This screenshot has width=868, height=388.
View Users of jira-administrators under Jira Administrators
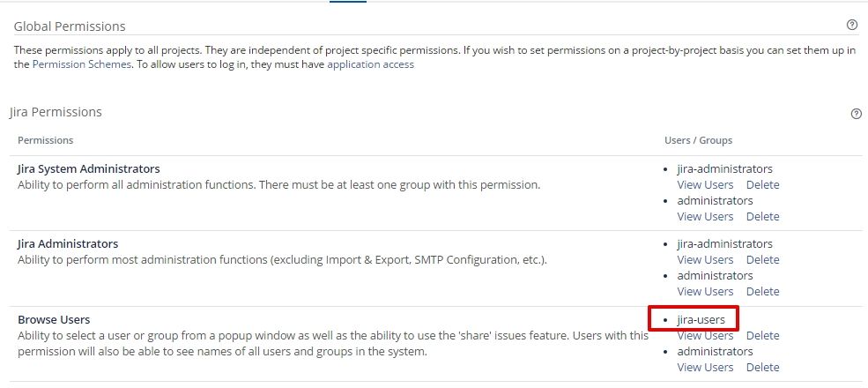[x=705, y=259]
